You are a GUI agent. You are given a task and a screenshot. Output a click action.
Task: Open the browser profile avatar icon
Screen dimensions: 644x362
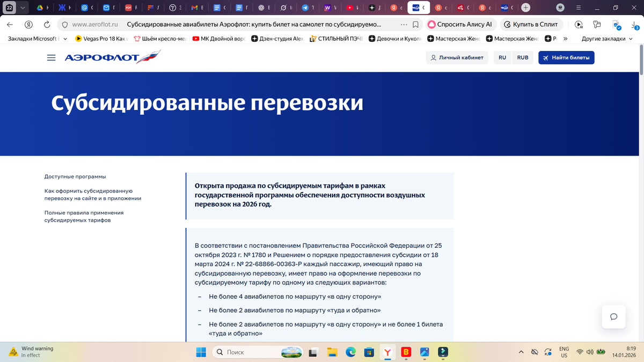tap(560, 8)
